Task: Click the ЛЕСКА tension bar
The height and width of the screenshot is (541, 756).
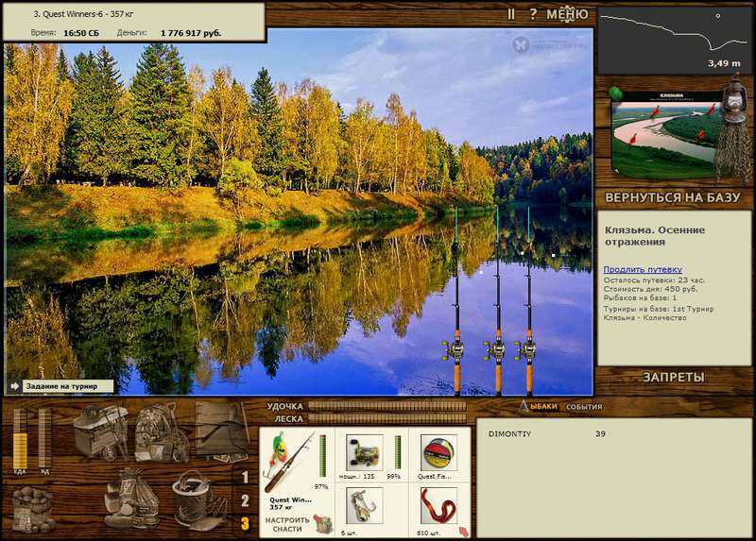Action: pyautogui.click(x=387, y=418)
